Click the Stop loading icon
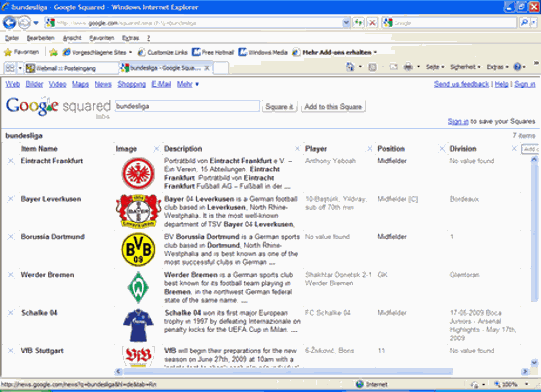 pos(372,23)
